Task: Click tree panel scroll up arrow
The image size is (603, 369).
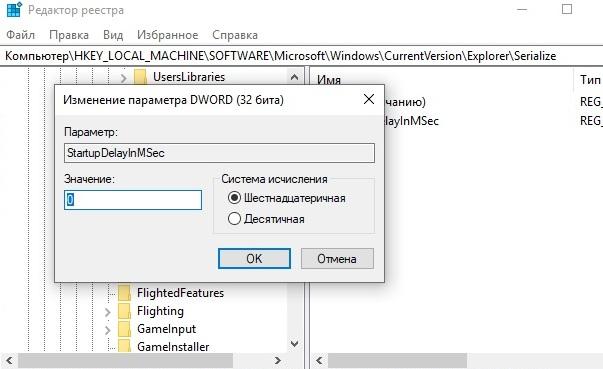Action: click(x=295, y=77)
